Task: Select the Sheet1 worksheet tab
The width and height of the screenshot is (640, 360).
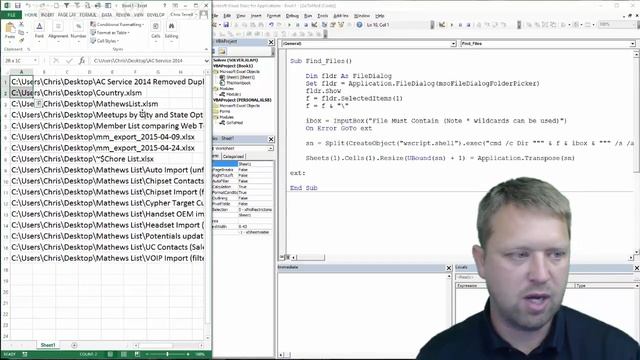Action: [48, 345]
